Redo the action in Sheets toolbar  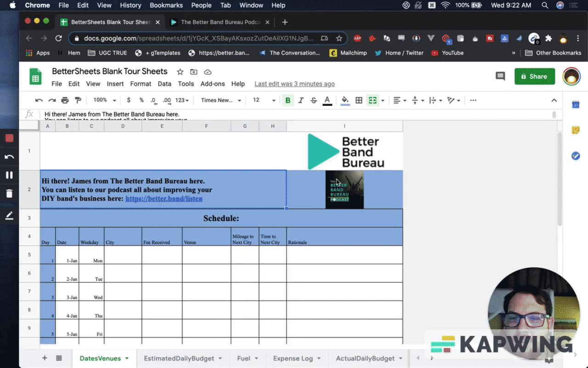click(x=52, y=100)
